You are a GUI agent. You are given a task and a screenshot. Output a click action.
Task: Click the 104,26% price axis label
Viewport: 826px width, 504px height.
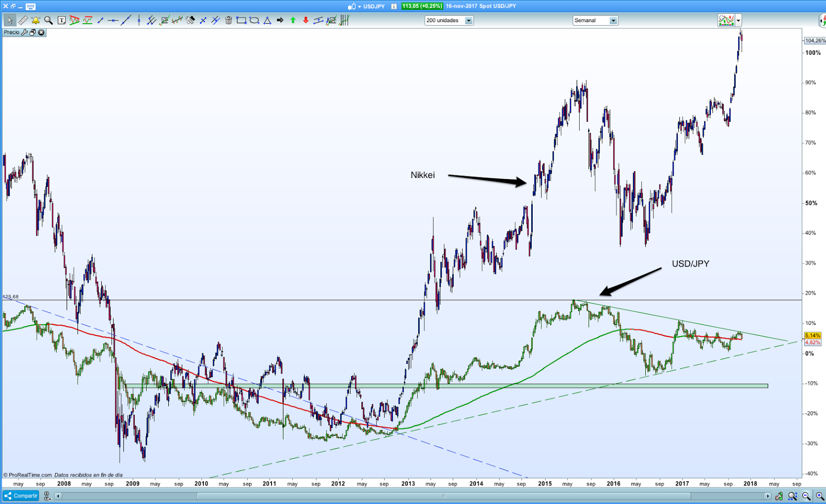point(815,41)
